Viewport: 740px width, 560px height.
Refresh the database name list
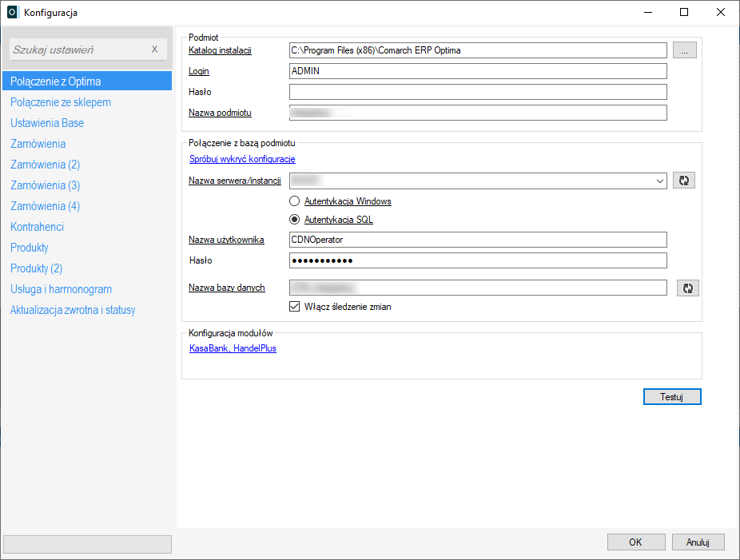point(687,288)
